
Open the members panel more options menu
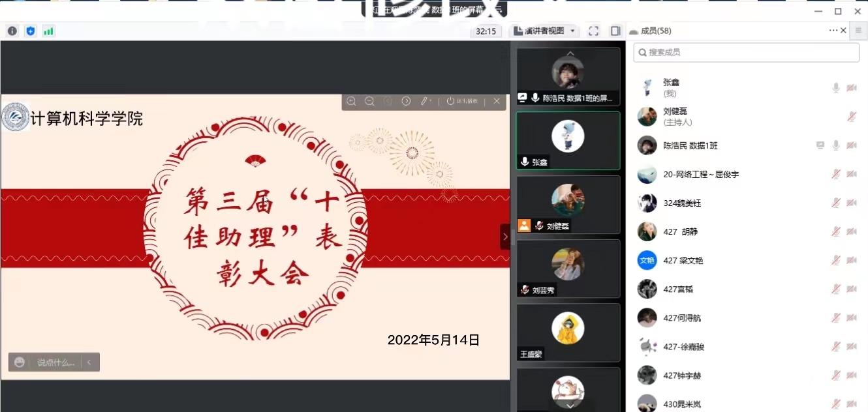[833, 31]
